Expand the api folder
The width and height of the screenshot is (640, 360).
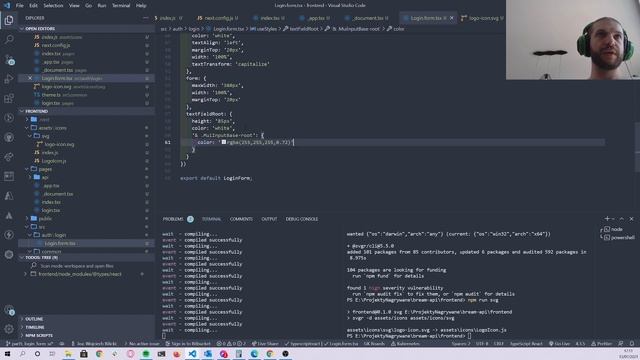44,177
